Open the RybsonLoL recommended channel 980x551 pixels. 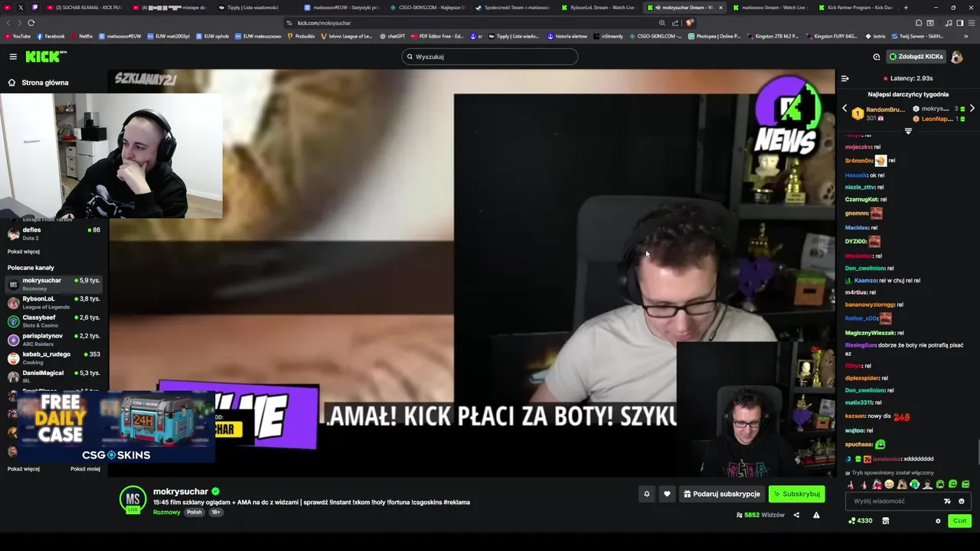point(54,302)
